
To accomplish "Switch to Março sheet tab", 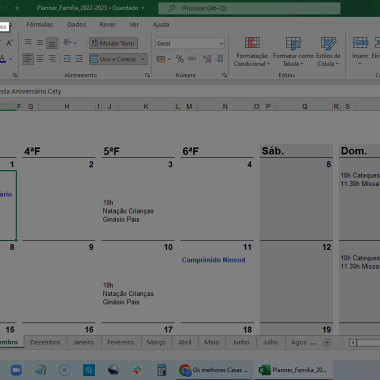I will pos(156,342).
